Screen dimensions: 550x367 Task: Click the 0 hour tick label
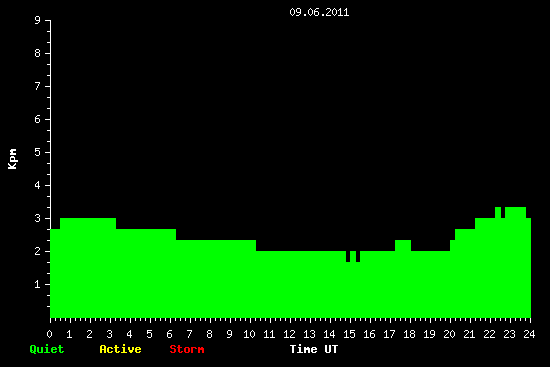pyautogui.click(x=49, y=334)
